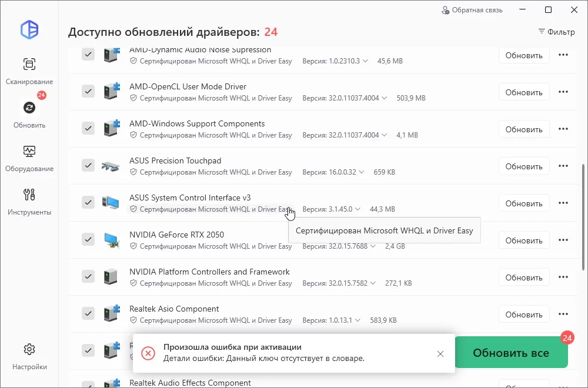This screenshot has height=388, width=588.
Task: Click Обновить button for NVIDIA Platform Controllers and Framework
Action: pos(524,277)
